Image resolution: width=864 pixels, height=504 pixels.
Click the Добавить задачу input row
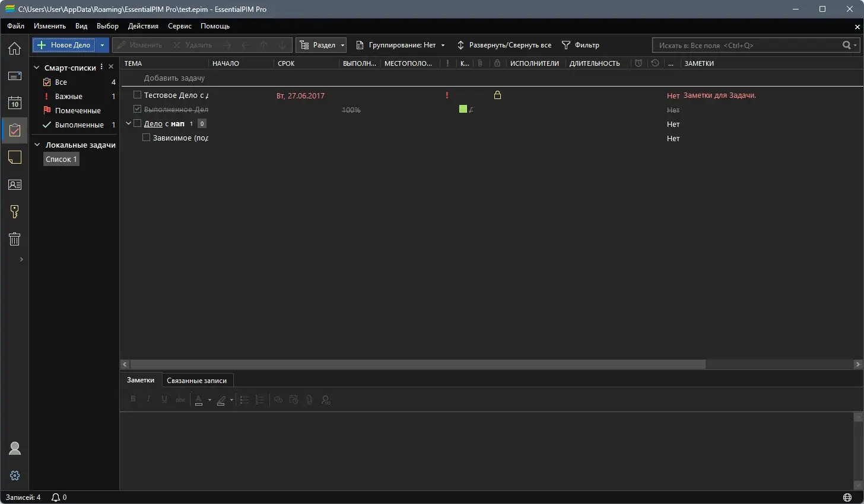491,78
